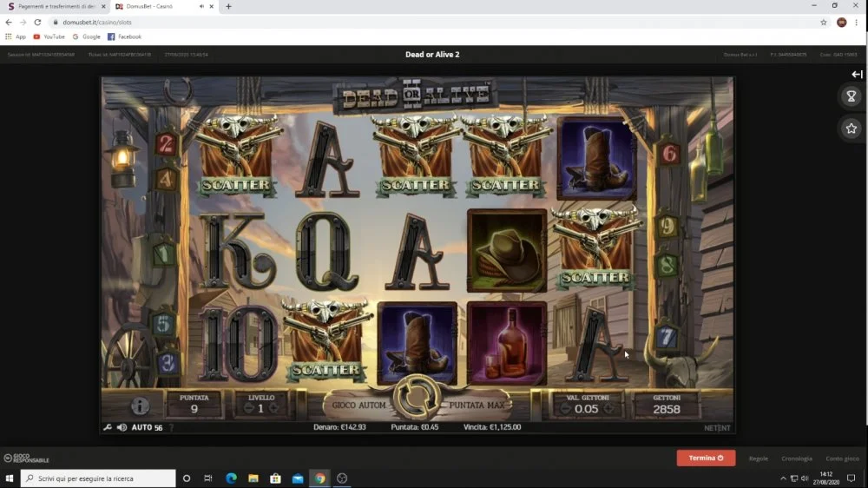The height and width of the screenshot is (488, 868).
Task: Open Microsoft Edge from the taskbar
Action: 231,478
